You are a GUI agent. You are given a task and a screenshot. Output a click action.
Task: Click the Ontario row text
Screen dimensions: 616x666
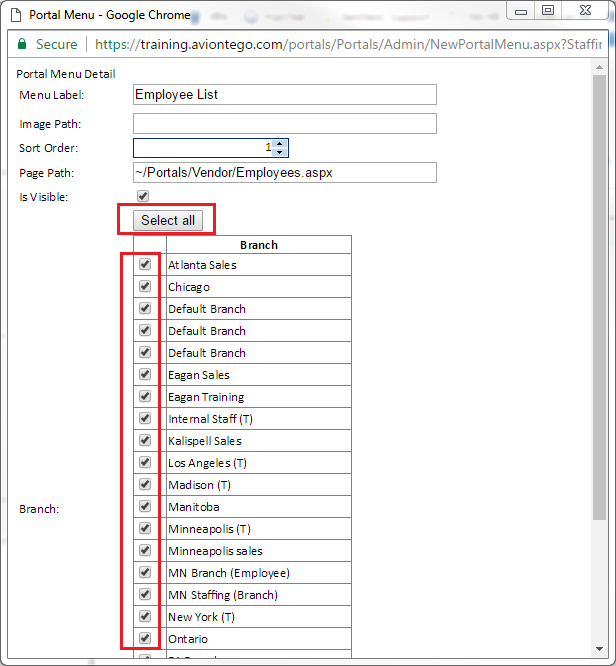click(188, 639)
